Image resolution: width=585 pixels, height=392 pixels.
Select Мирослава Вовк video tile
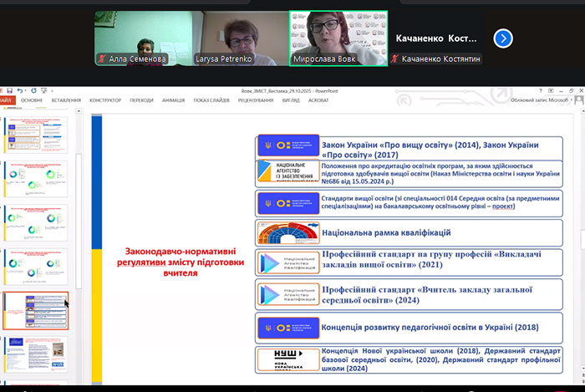coord(338,38)
